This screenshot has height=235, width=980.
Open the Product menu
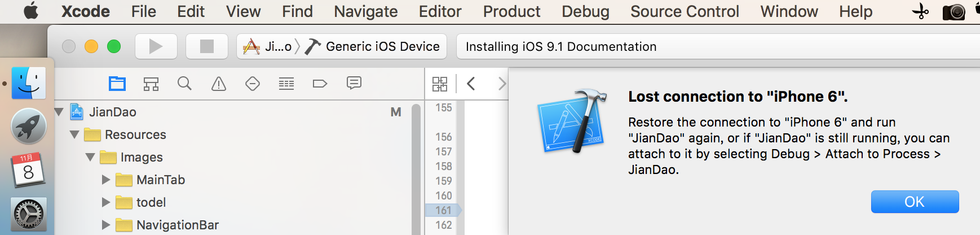point(511,11)
